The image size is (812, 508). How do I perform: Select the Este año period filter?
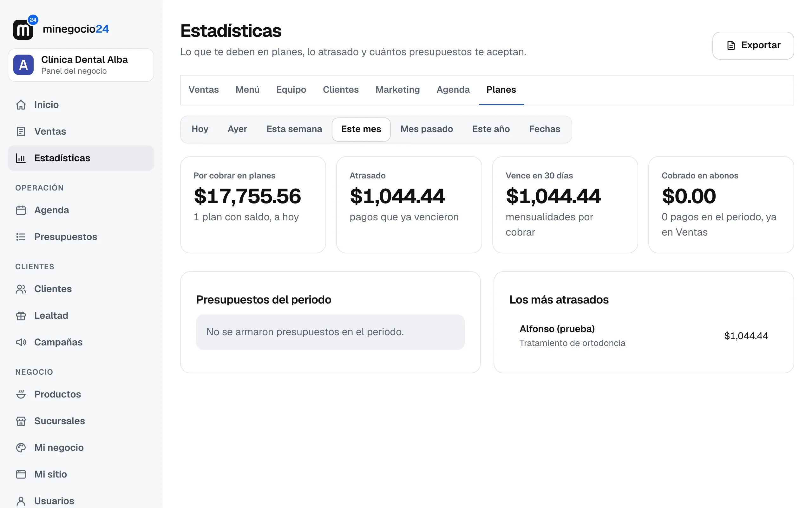(x=491, y=129)
